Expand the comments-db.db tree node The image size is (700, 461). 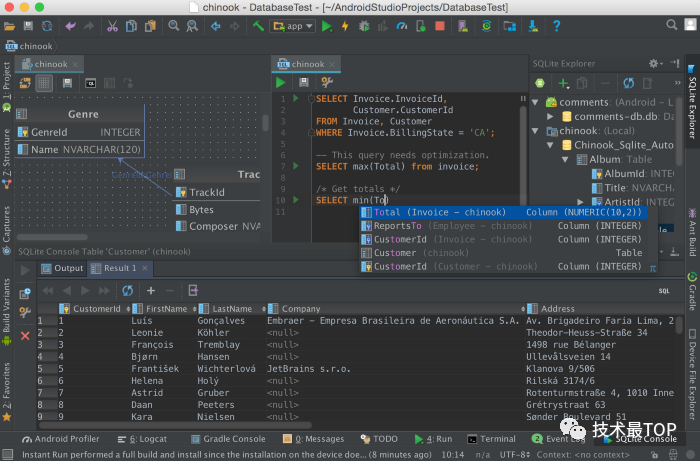tap(550, 116)
